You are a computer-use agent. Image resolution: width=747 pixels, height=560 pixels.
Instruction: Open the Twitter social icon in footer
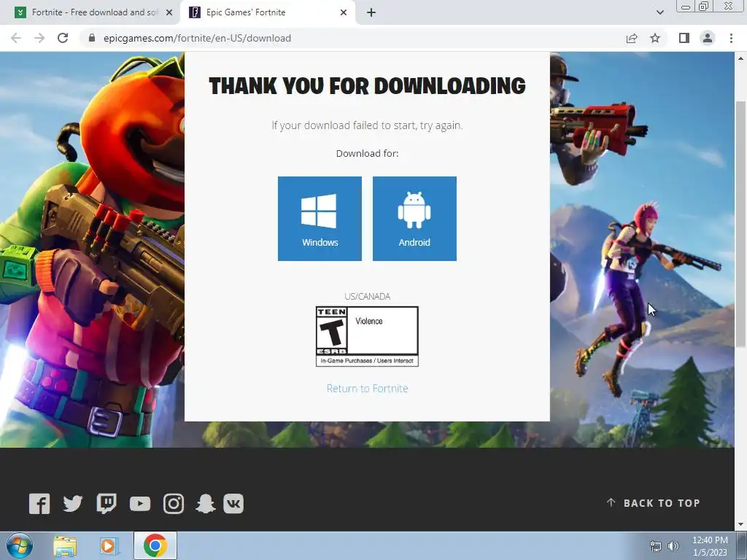73,504
